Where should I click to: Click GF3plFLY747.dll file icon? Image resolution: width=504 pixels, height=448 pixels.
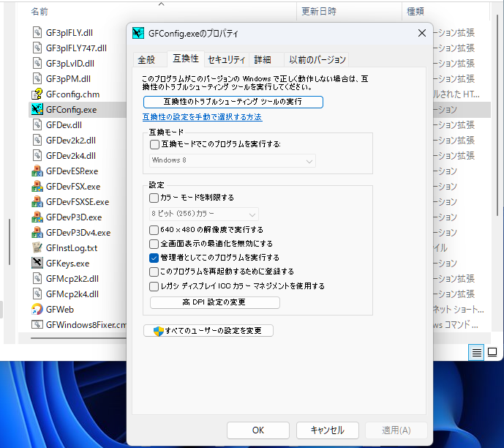37,48
